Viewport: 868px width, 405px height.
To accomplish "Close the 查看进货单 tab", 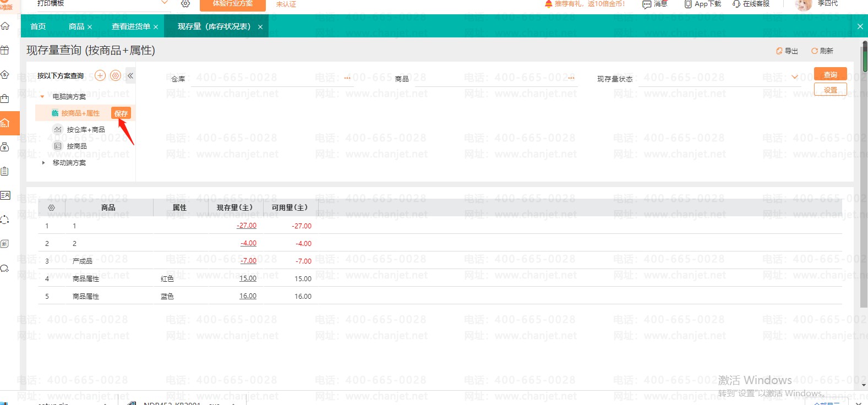I will click(156, 27).
